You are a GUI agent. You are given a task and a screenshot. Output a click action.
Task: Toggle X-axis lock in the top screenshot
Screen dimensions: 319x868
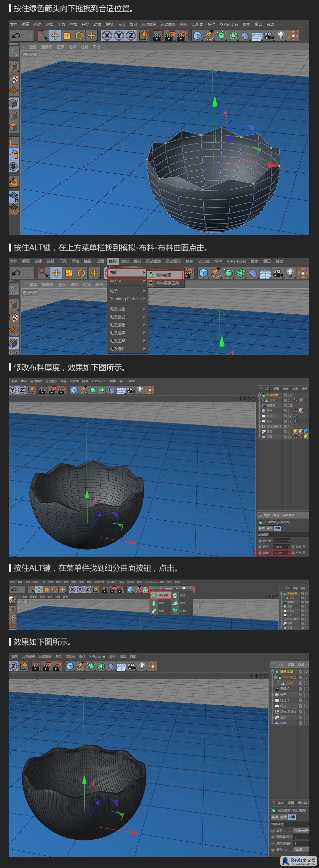(107, 36)
